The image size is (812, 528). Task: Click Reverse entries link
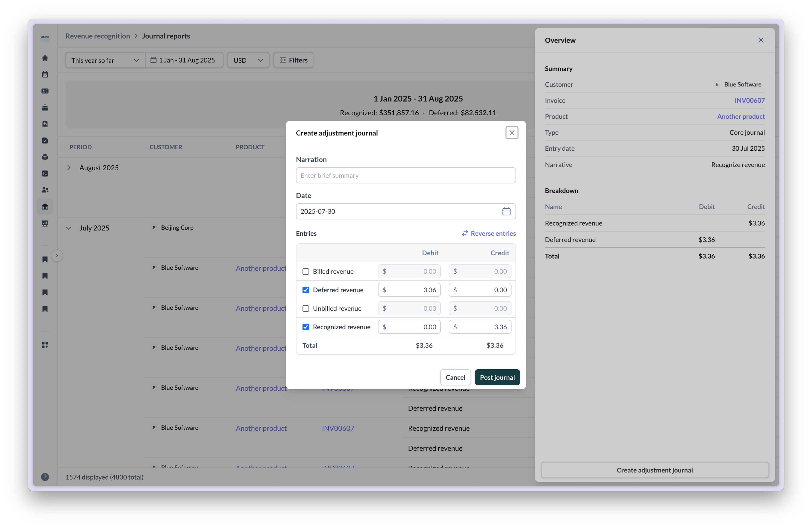(488, 233)
